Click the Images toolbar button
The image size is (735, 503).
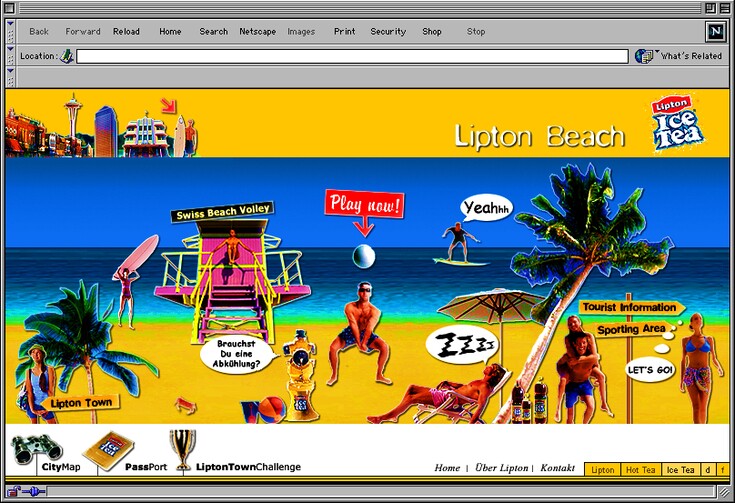(301, 31)
